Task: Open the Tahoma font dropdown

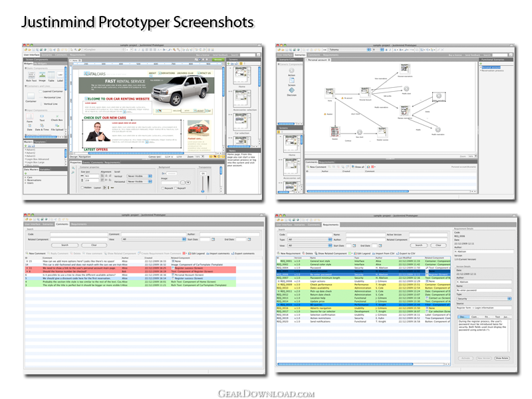Action: pos(350,49)
